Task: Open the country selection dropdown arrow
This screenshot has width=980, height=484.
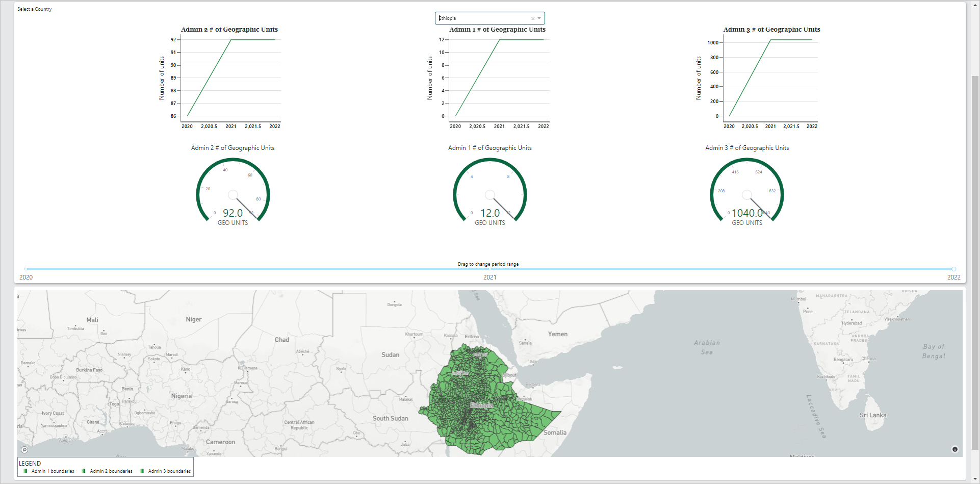Action: click(x=540, y=18)
